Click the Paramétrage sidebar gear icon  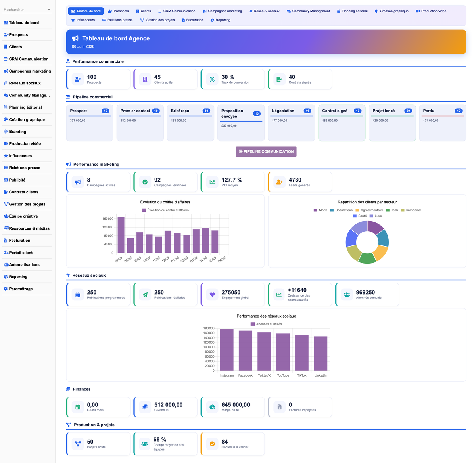(x=6, y=289)
